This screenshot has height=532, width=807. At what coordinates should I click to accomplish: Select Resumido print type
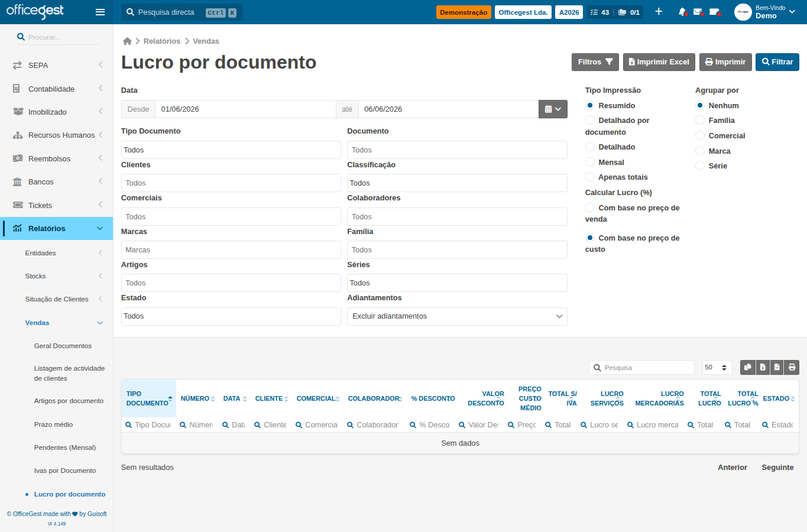click(x=590, y=105)
